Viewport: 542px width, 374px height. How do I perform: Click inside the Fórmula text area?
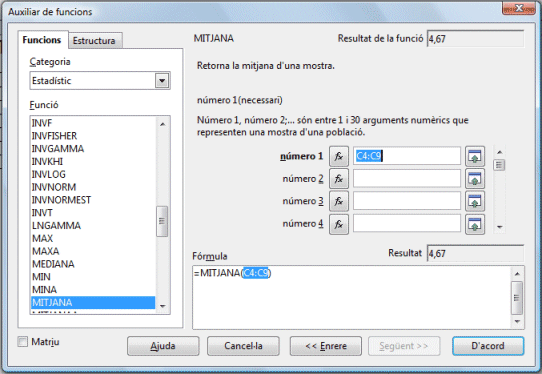pos(352,297)
